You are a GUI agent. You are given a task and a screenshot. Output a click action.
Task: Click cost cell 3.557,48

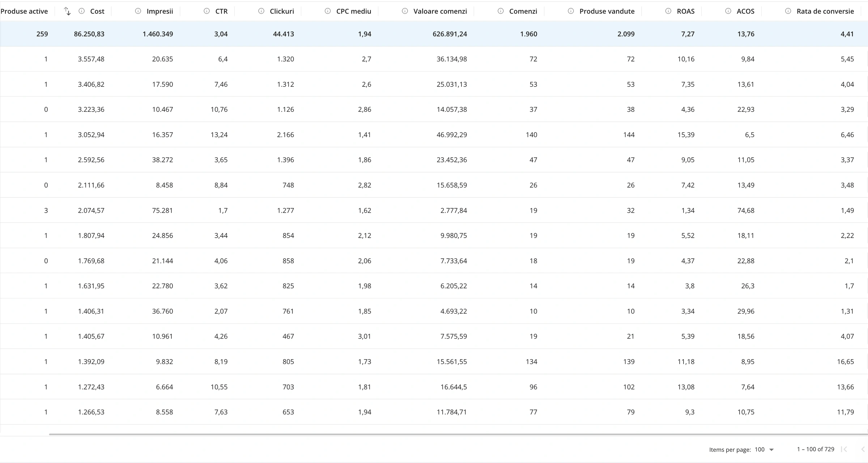click(91, 59)
